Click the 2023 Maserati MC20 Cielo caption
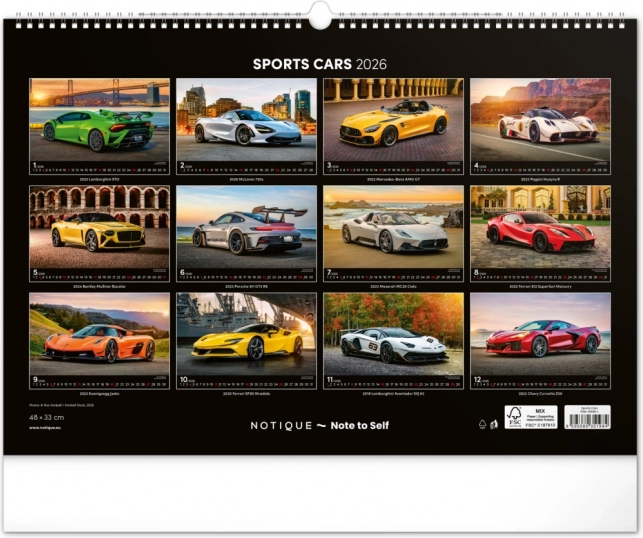The height and width of the screenshot is (538, 643). coord(393,287)
